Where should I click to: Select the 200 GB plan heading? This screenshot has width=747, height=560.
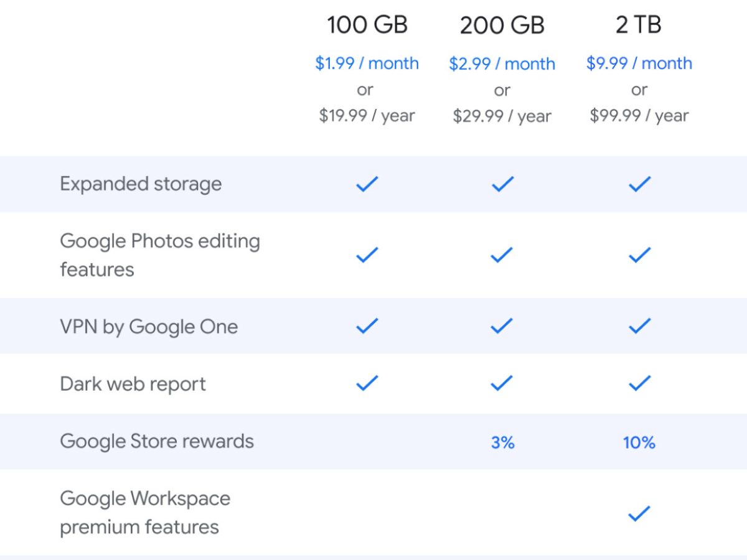click(x=502, y=26)
